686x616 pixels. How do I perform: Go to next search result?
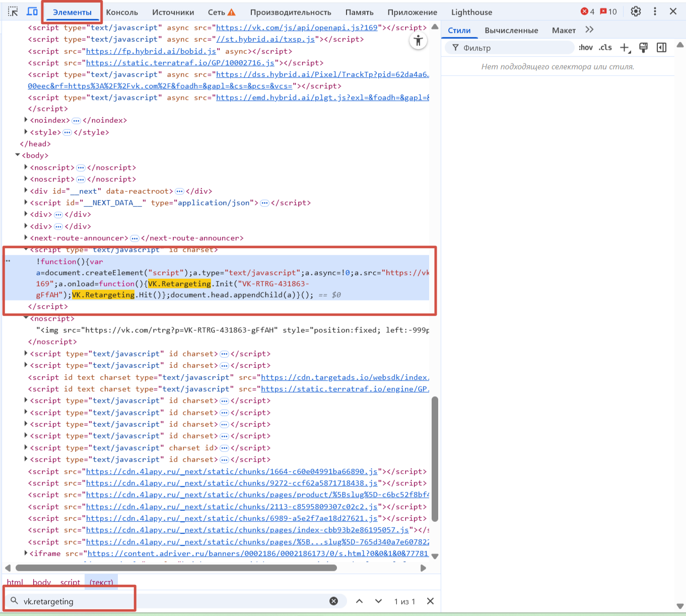coord(378,601)
